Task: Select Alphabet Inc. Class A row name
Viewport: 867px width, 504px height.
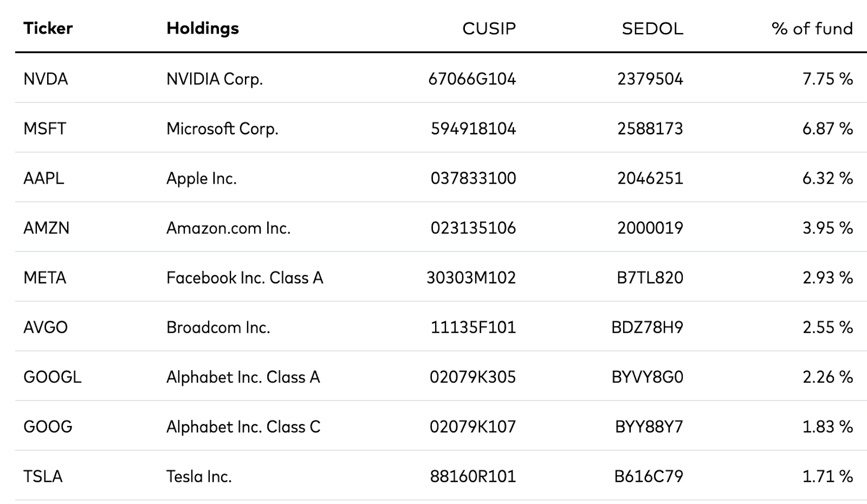Action: (x=243, y=377)
